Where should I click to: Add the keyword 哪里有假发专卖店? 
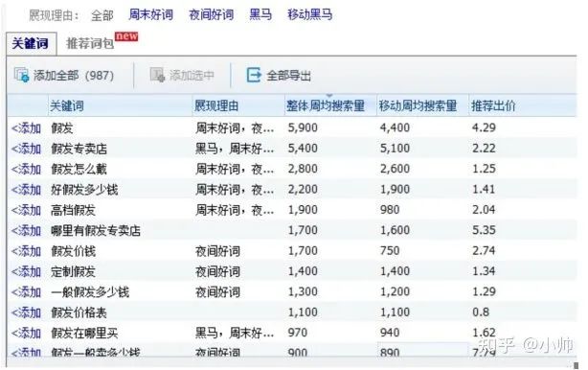[26, 230]
